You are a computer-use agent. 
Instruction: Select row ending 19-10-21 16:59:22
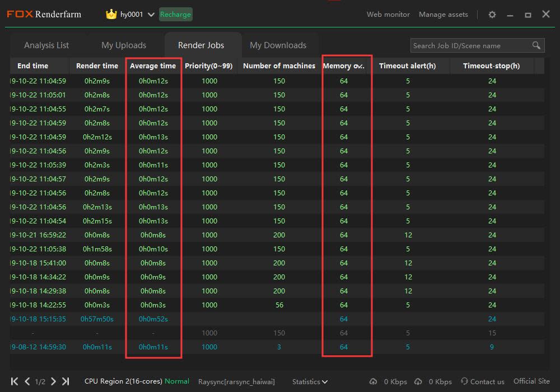click(277, 235)
